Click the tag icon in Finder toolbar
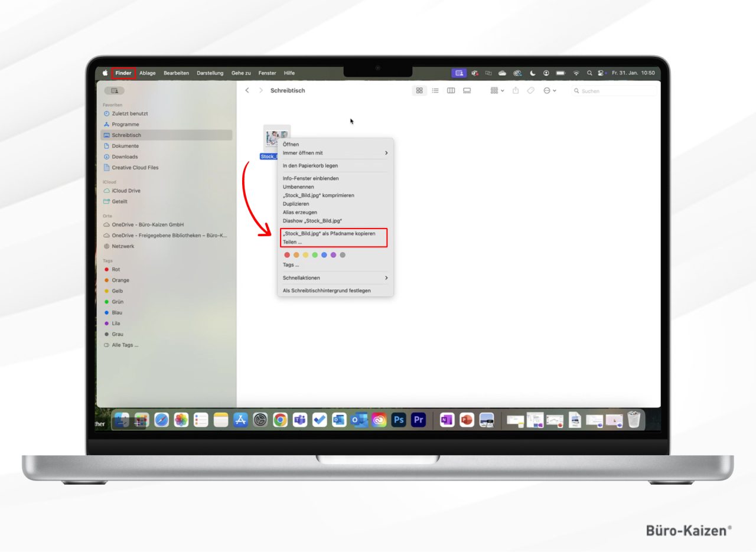756x552 pixels. (x=530, y=91)
